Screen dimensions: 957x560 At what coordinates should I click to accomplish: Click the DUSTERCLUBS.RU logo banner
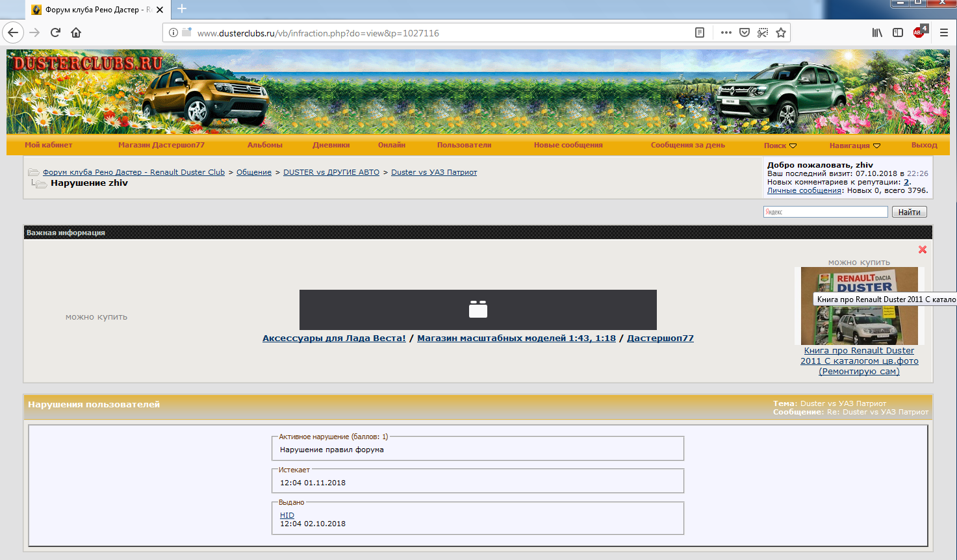tap(88, 63)
